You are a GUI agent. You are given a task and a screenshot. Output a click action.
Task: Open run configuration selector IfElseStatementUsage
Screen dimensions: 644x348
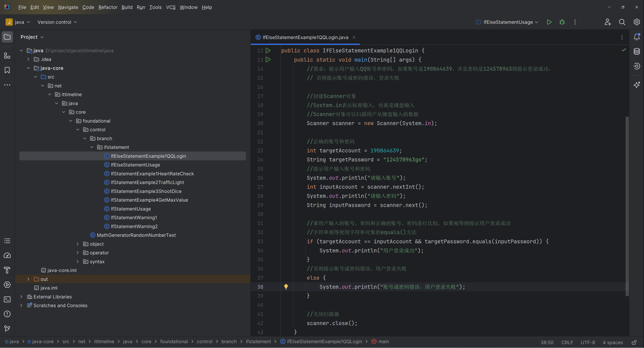click(x=507, y=22)
